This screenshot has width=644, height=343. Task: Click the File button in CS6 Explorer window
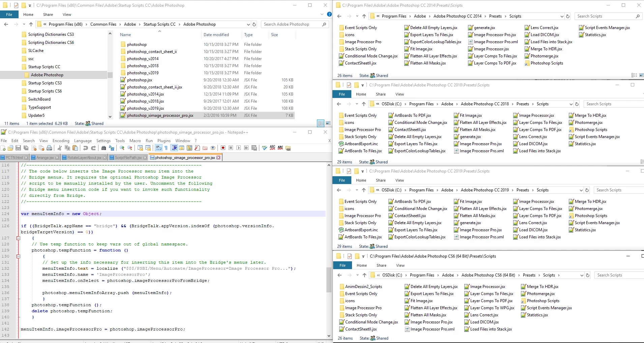(x=343, y=265)
